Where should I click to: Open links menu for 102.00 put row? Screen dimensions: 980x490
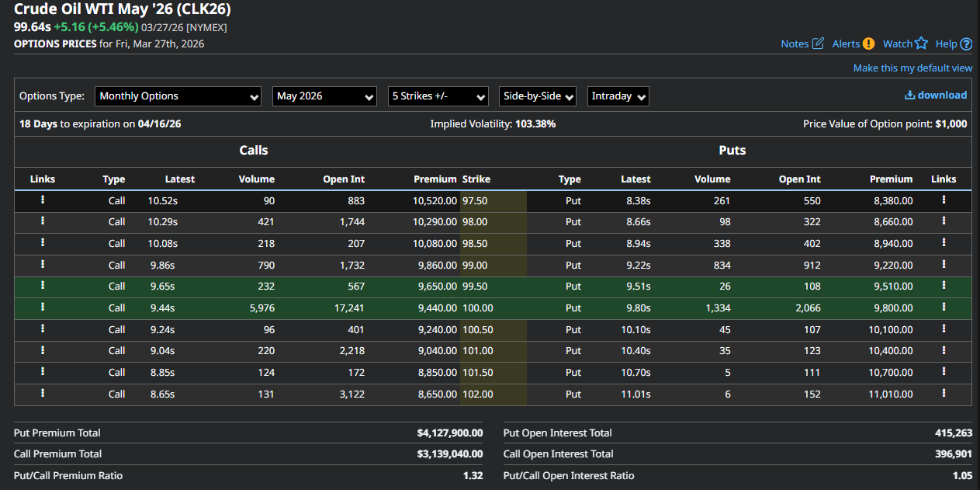(x=944, y=393)
